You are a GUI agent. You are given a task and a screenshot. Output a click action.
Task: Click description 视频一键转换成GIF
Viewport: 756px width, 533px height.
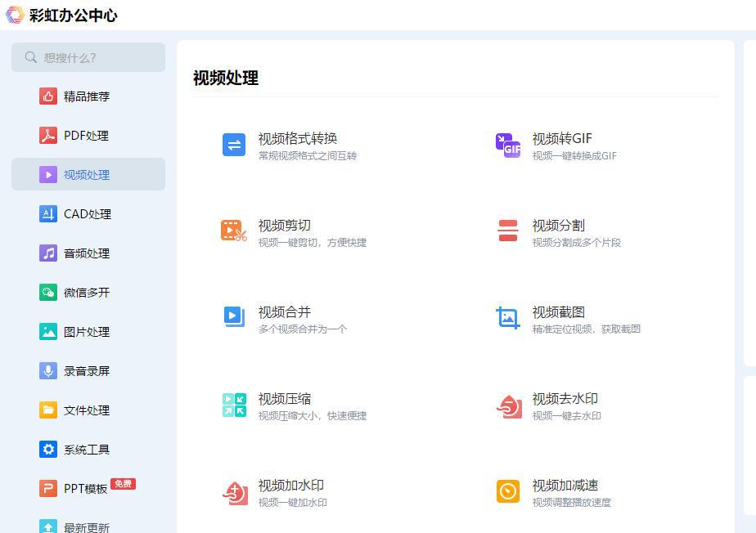[x=574, y=155]
